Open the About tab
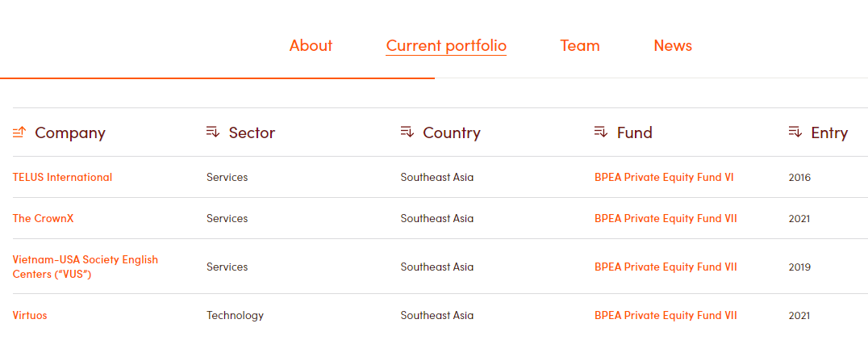Image resolution: width=868 pixels, height=353 pixels. (311, 46)
